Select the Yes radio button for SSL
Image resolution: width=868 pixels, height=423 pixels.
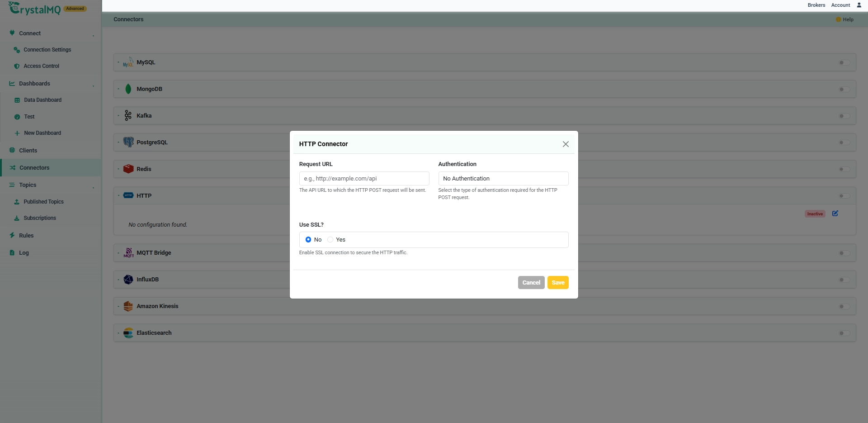pos(330,240)
